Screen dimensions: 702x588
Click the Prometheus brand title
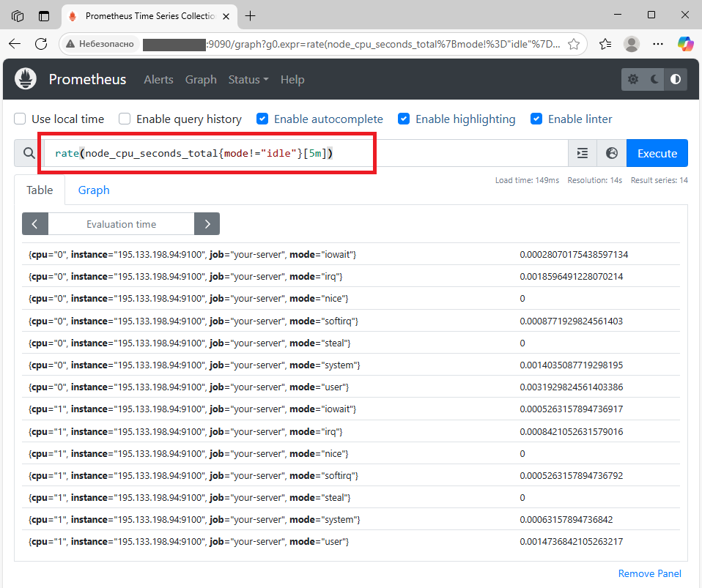pos(87,79)
